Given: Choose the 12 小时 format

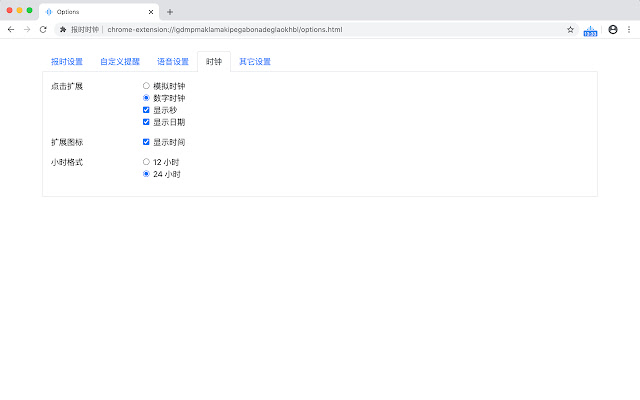Looking at the screenshot, I should 146,161.
